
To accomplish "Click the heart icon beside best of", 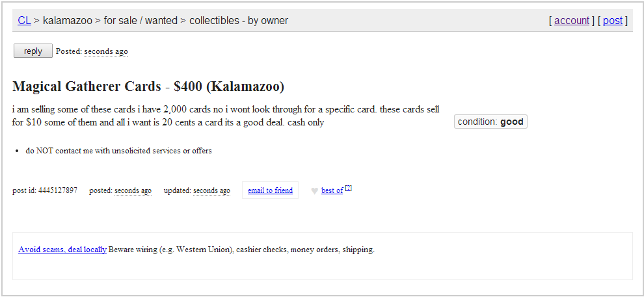I will [x=314, y=191].
